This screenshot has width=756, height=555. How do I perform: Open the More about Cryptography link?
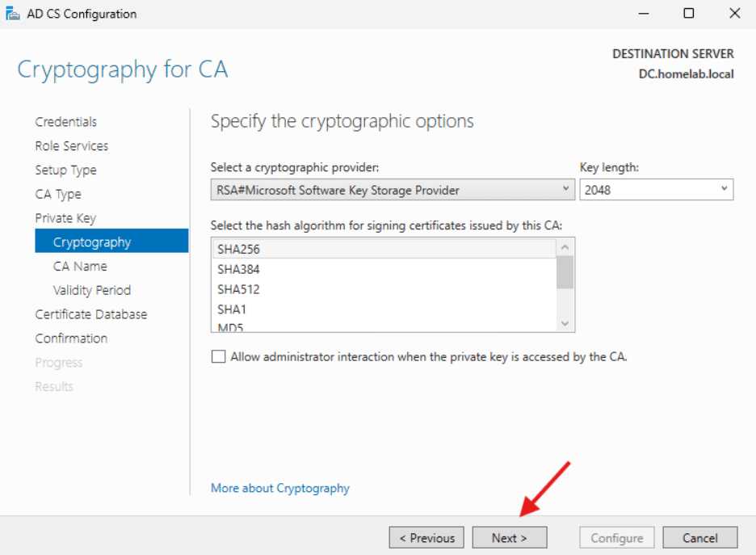click(279, 488)
